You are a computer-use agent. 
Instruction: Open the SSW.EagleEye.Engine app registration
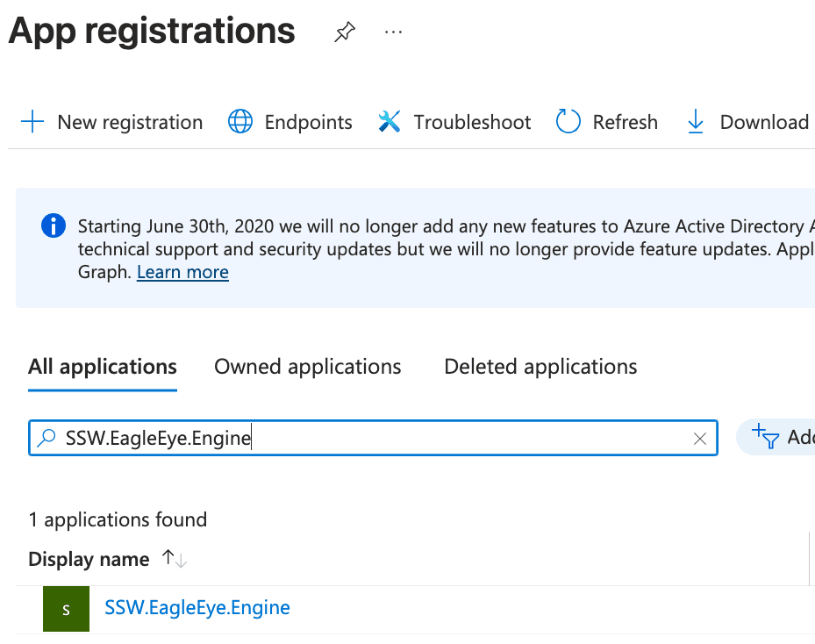click(197, 607)
